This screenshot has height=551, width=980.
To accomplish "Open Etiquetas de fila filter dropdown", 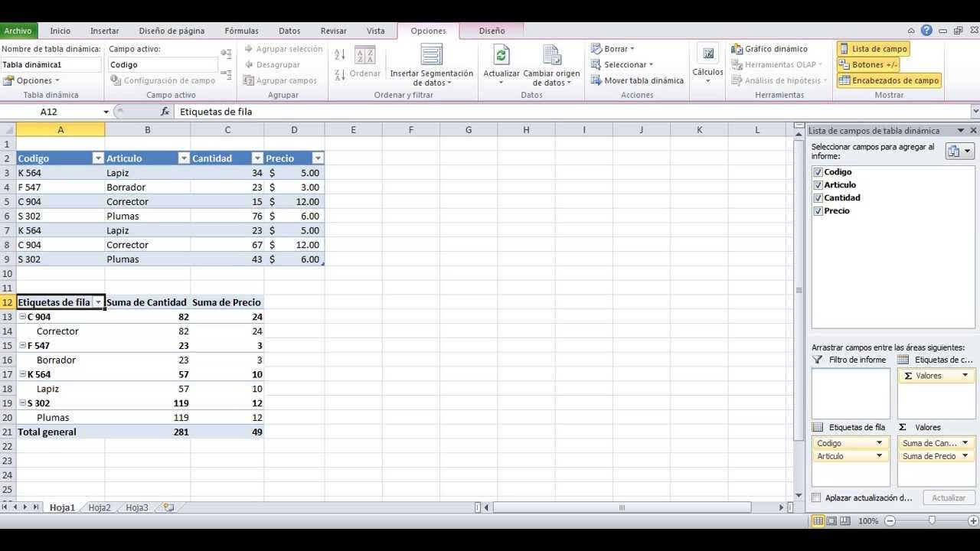I will tap(98, 302).
